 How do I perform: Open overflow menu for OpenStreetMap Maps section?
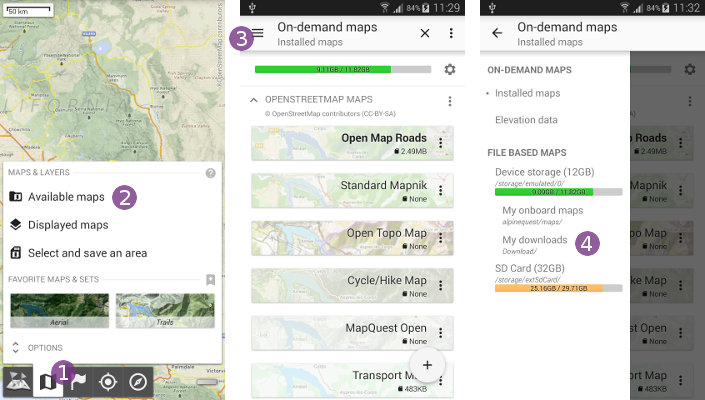(x=450, y=101)
